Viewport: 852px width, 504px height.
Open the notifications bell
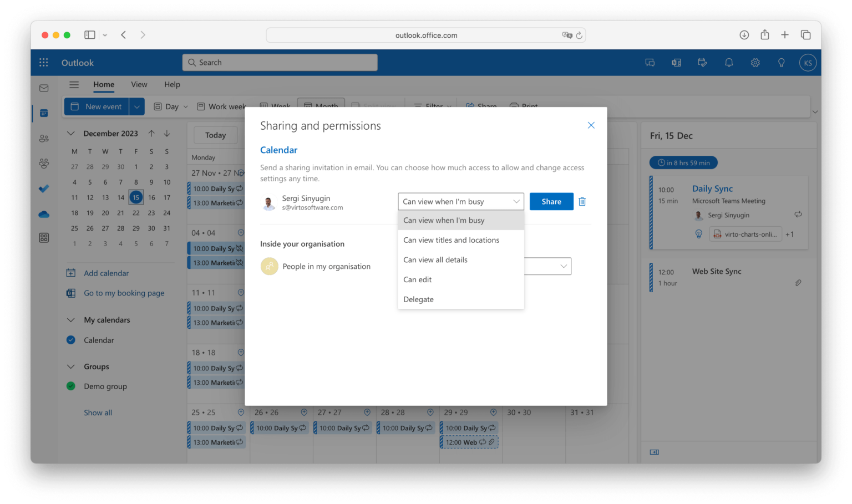(729, 62)
